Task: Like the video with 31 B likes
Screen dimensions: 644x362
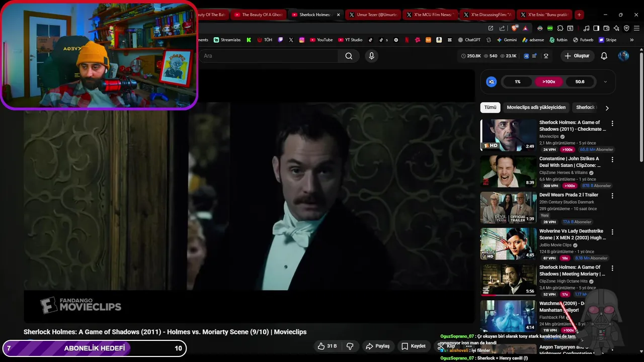Action: point(327,346)
